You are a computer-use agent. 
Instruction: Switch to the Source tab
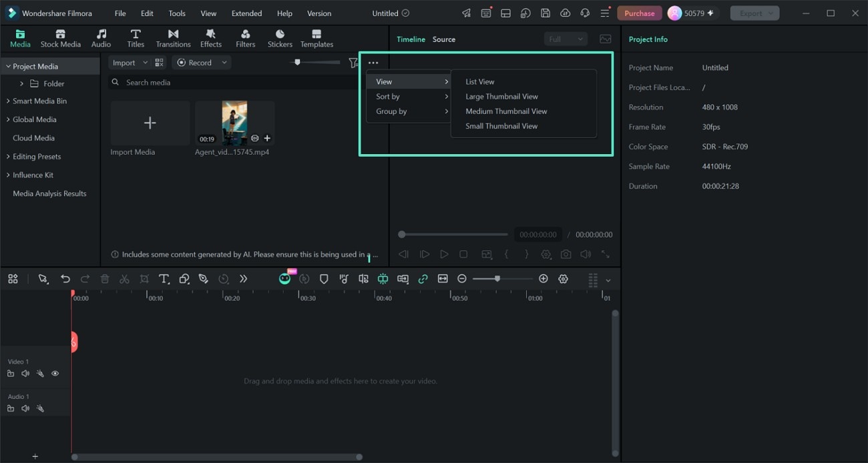tap(444, 39)
